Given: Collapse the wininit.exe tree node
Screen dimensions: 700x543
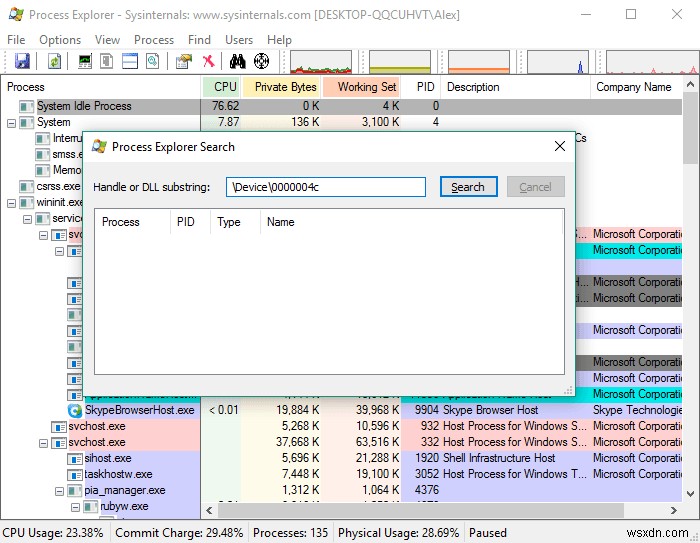Looking at the screenshot, I should (12, 202).
